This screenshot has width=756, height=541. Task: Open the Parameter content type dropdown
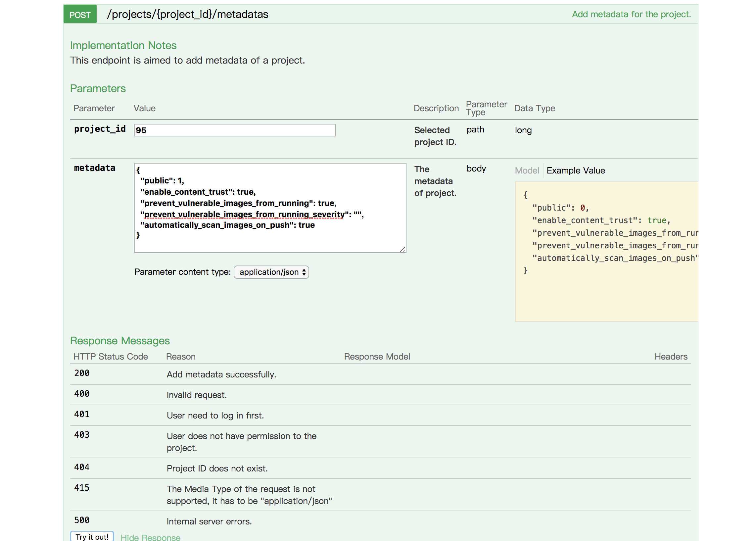click(271, 272)
